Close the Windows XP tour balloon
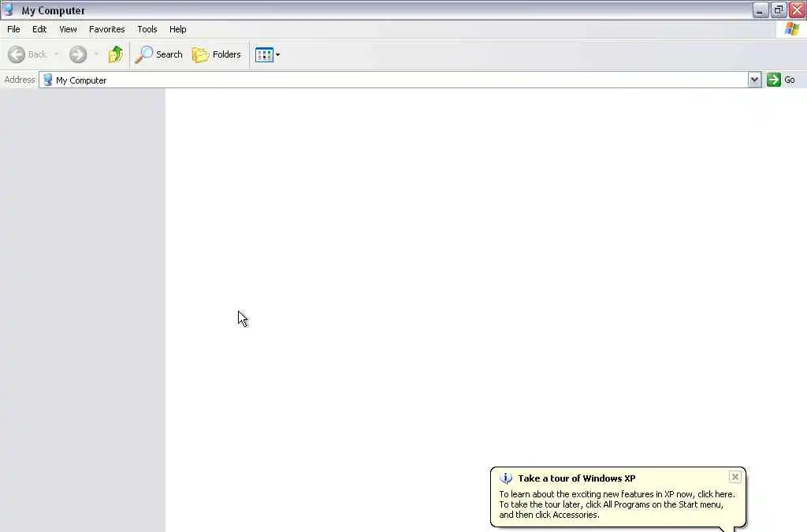Screen dimensions: 807x532 [x=735, y=477]
